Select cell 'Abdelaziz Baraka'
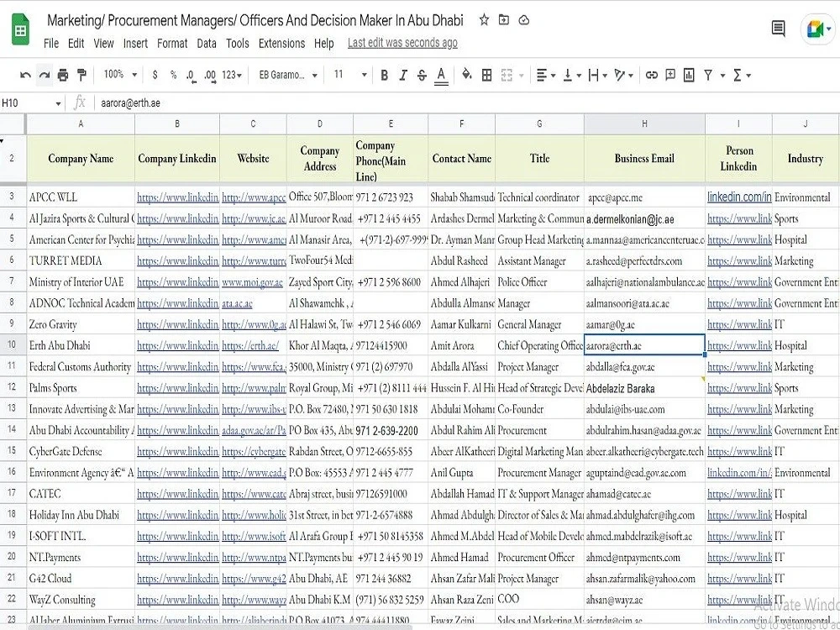This screenshot has width=840, height=630. (644, 388)
